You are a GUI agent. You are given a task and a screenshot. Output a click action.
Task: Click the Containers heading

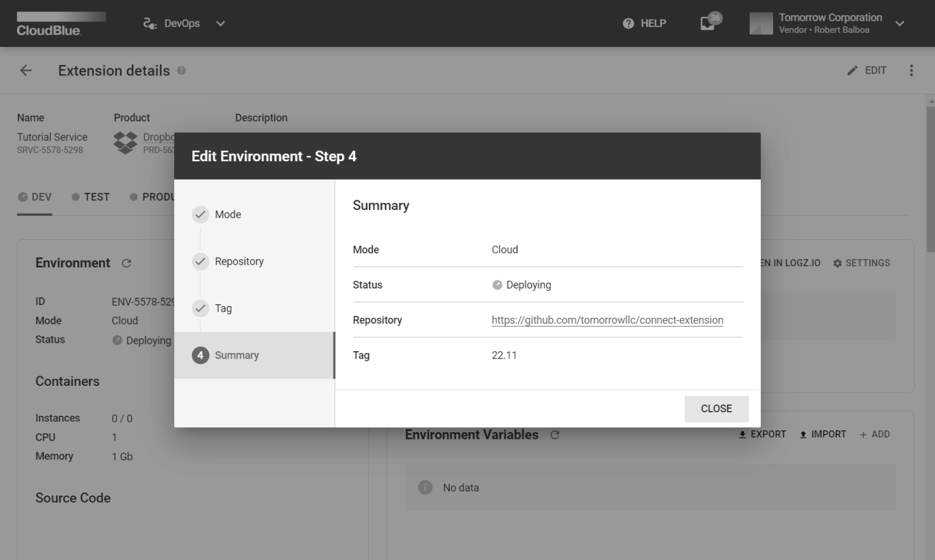[x=68, y=382]
